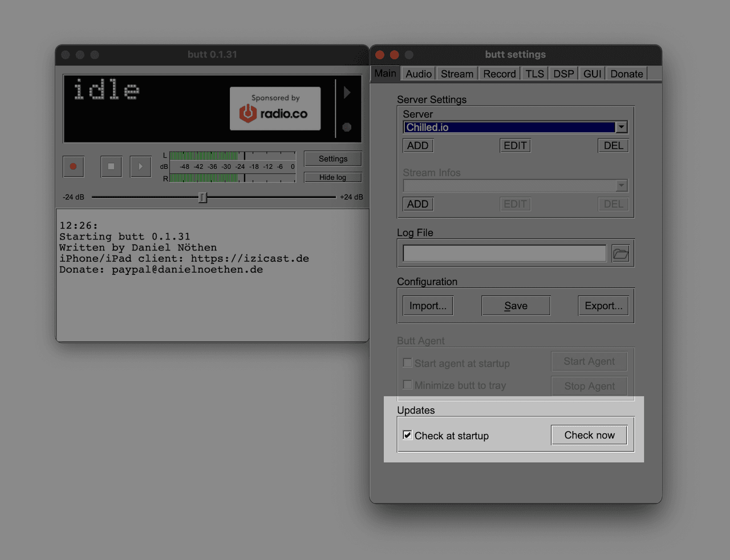
Task: Toggle Check at startup checkbox
Action: (408, 435)
